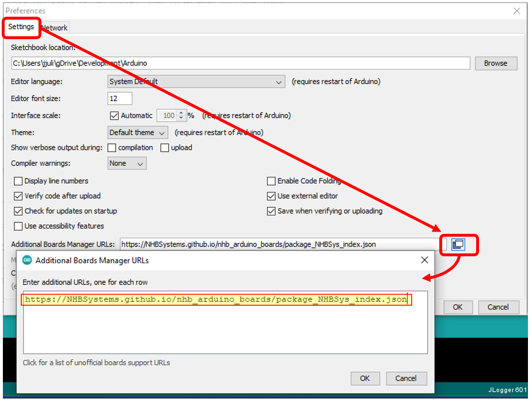This screenshot has width=532, height=402.
Task: Toggle Verify code after upload
Action: tap(18, 196)
